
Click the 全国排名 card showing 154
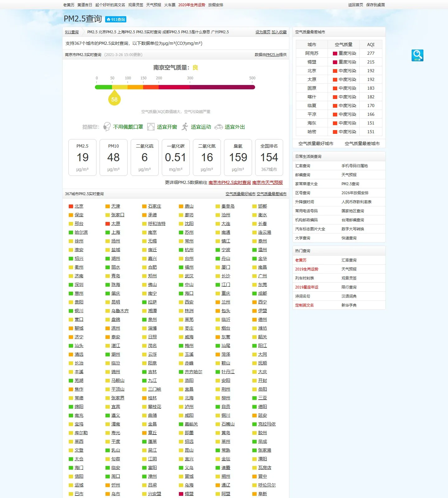tap(269, 157)
